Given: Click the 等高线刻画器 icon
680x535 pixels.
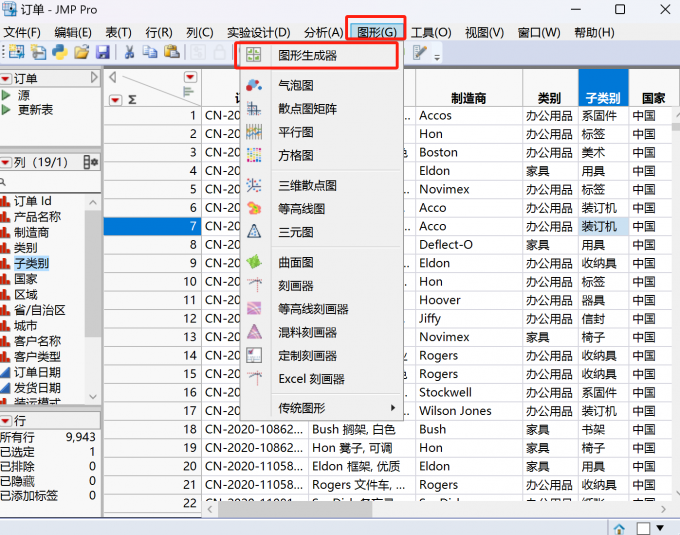Looking at the screenshot, I should (254, 308).
